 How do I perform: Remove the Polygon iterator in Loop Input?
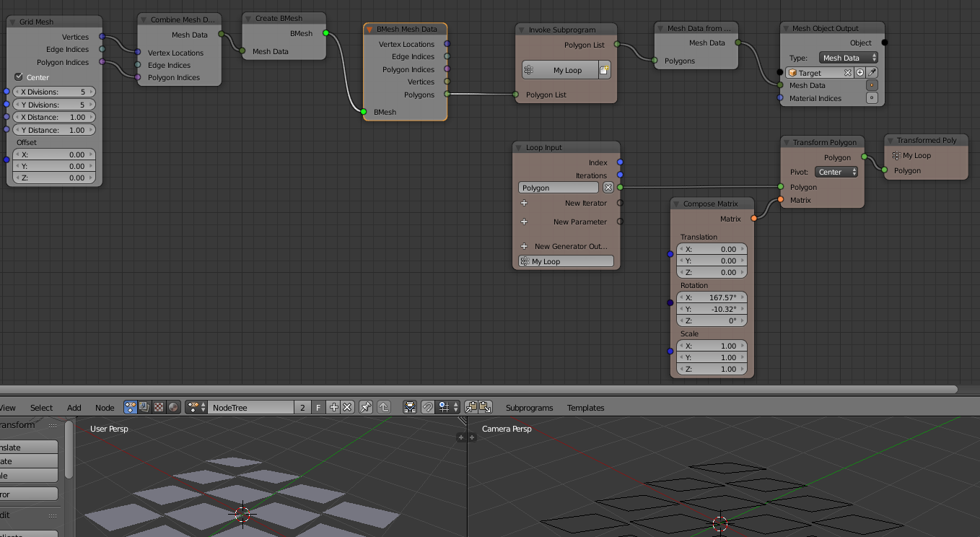[x=608, y=188]
